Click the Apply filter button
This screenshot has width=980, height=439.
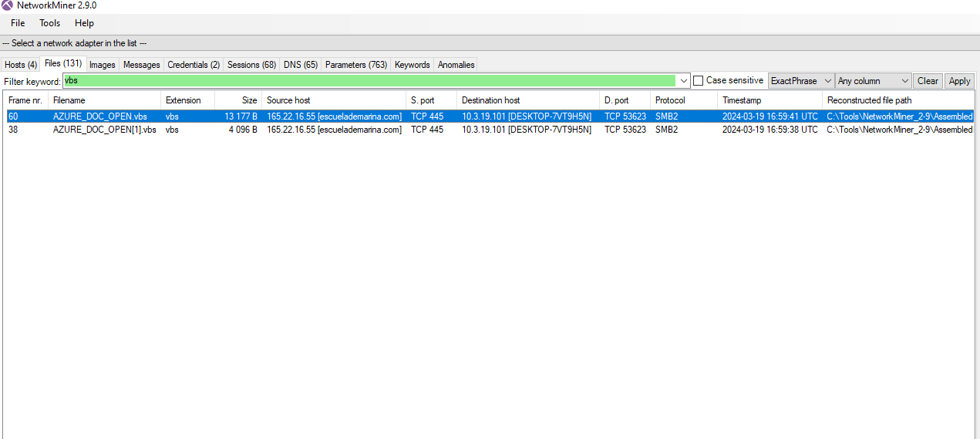click(x=960, y=81)
